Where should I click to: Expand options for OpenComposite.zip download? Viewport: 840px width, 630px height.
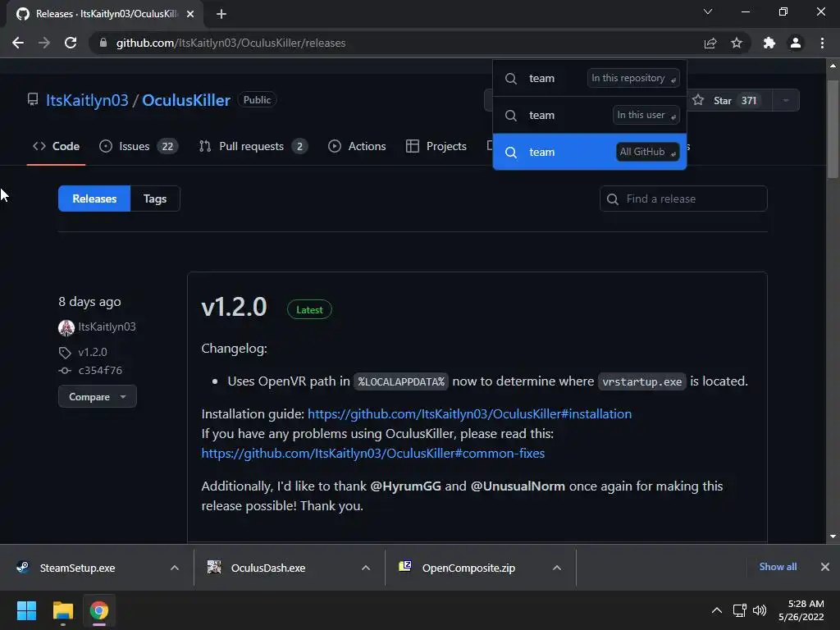point(557,568)
